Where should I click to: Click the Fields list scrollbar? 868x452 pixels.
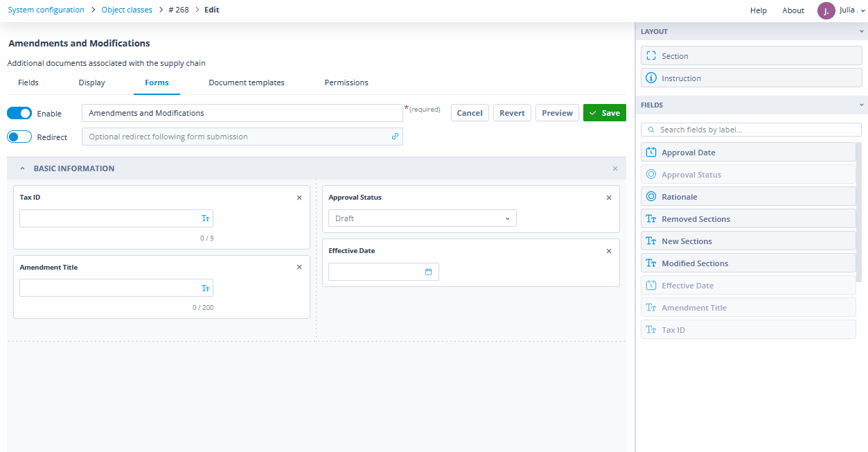859,211
